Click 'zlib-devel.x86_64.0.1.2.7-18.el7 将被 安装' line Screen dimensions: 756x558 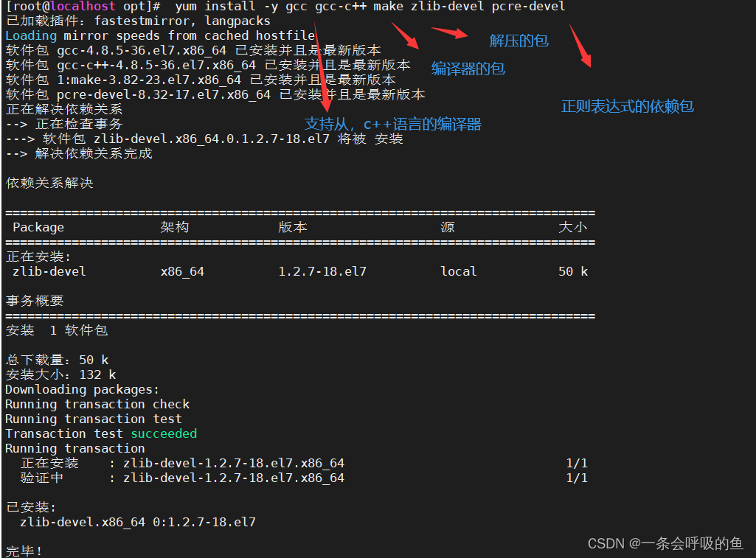[x=204, y=139]
